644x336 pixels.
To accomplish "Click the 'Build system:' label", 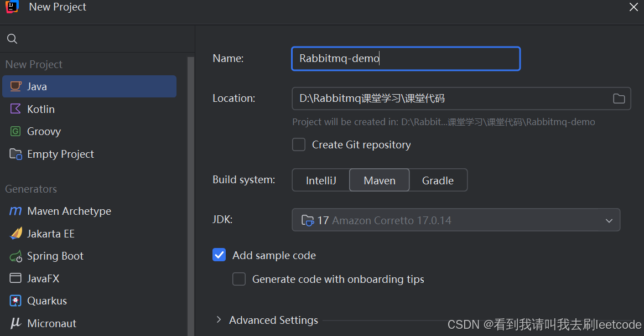I will click(x=244, y=179).
